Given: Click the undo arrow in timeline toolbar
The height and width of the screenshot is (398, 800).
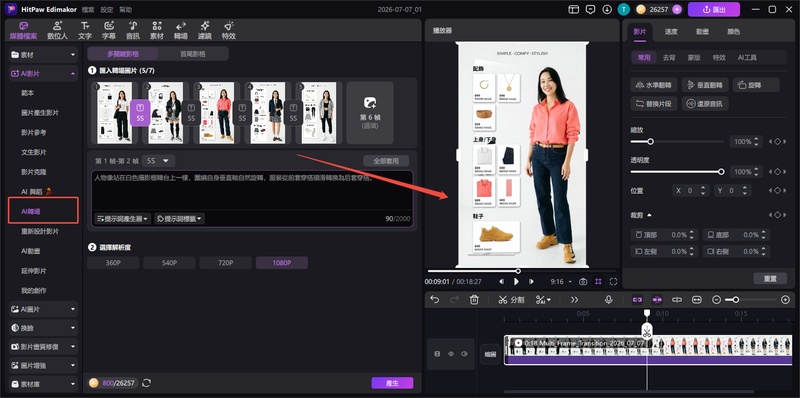Looking at the screenshot, I should [434, 300].
